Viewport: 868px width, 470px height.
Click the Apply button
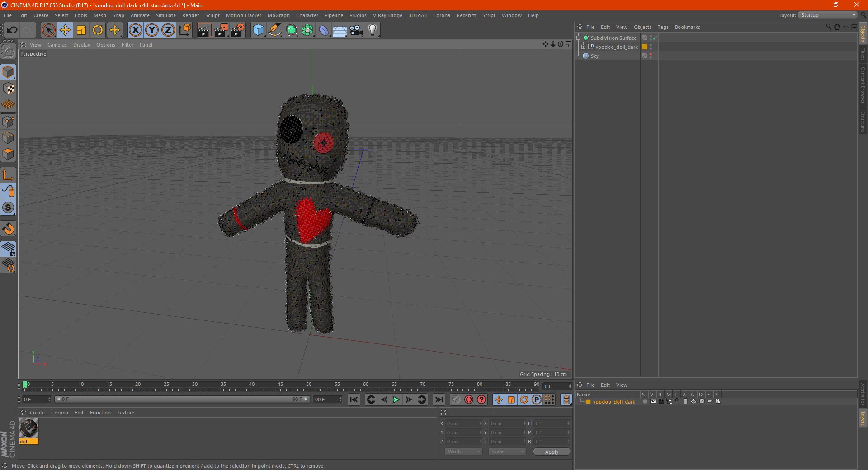tap(552, 451)
